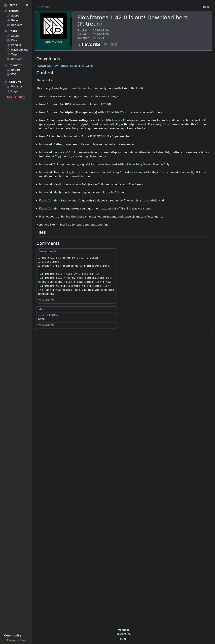Click the 'Hope you like it' closing line
215x644 pixels.
pos(73,225)
